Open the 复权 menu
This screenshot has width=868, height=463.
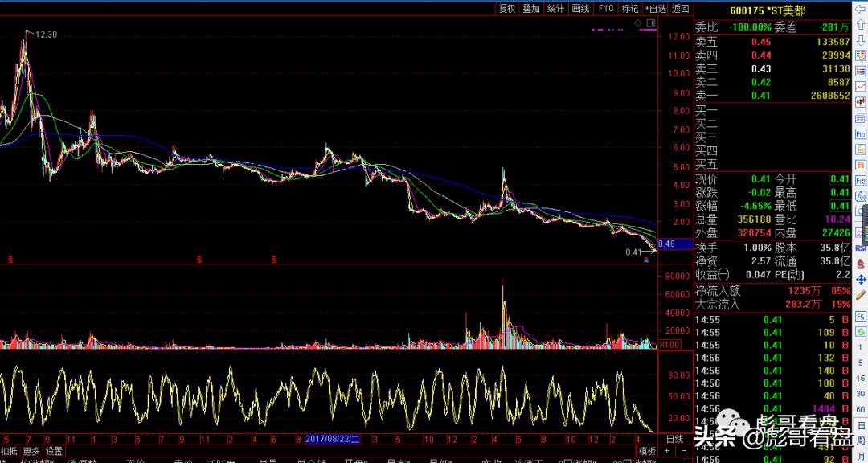(x=507, y=8)
